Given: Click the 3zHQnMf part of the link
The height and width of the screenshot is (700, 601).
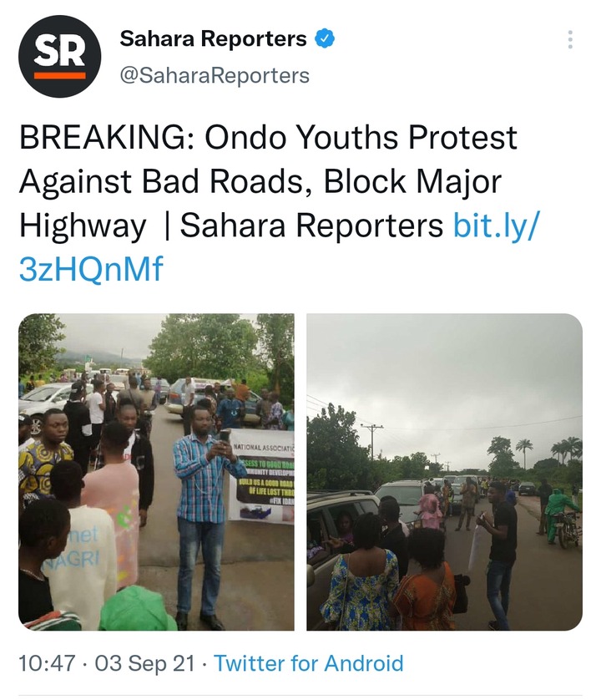Looking at the screenshot, I should click(x=91, y=269).
